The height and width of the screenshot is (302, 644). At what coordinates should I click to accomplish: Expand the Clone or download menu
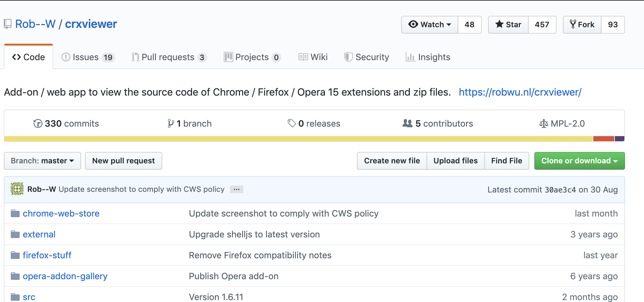579,161
